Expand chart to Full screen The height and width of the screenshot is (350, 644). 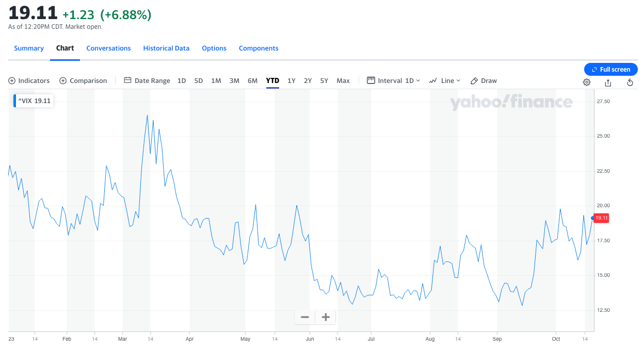611,70
